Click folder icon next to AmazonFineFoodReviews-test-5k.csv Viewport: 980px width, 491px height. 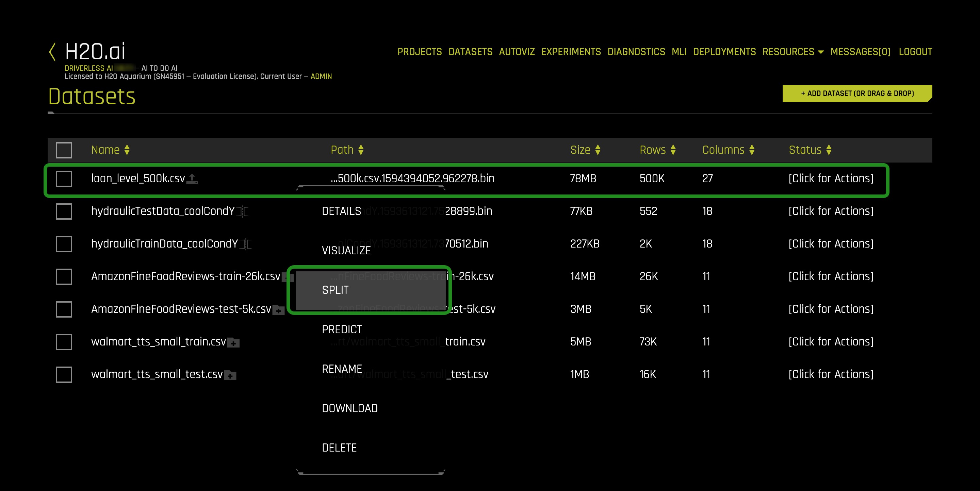coord(278,310)
